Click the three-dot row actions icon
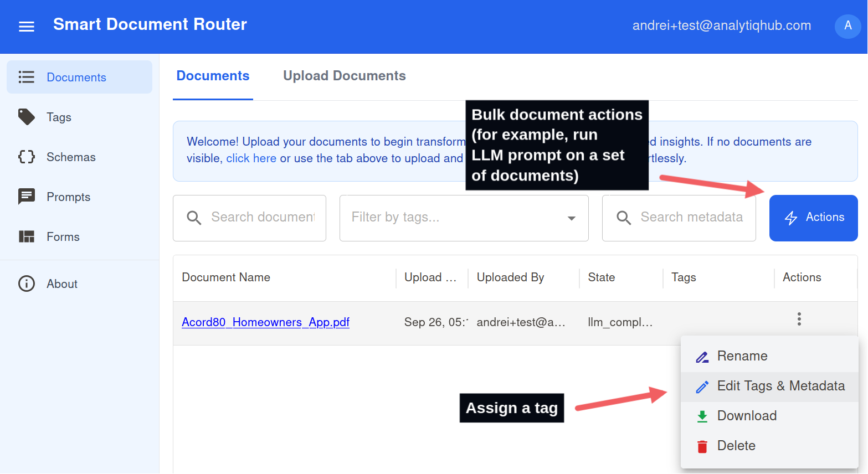Image resolution: width=868 pixels, height=474 pixels. tap(799, 319)
